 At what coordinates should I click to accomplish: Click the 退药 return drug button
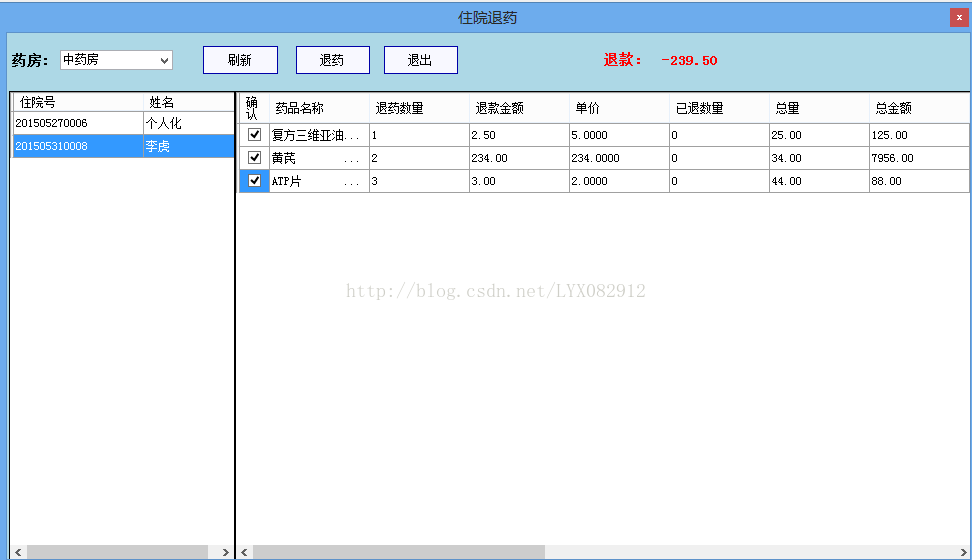click(332, 60)
